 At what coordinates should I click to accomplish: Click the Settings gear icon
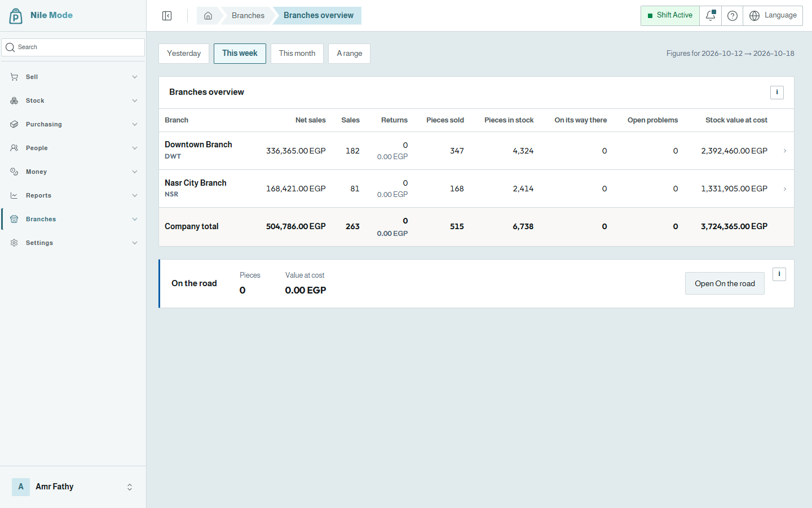pos(14,243)
